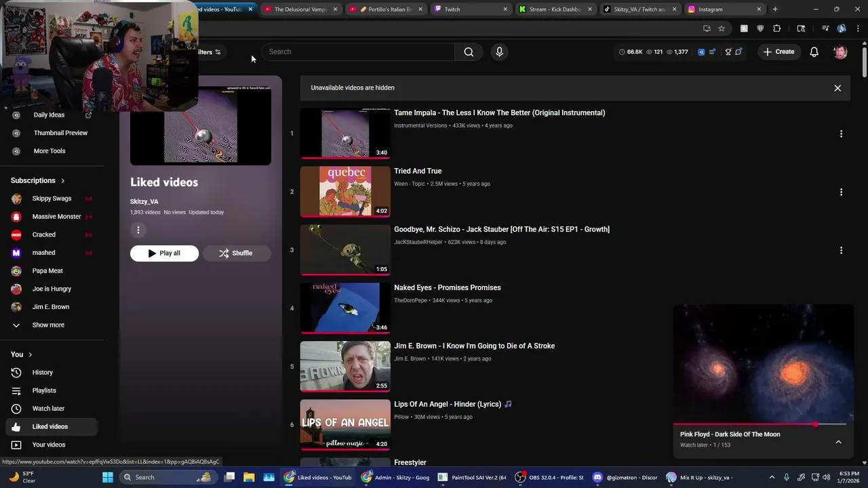Viewport: 868px width, 488px height.
Task: Open Chrome profile avatar in toolbar
Action: tap(842, 28)
